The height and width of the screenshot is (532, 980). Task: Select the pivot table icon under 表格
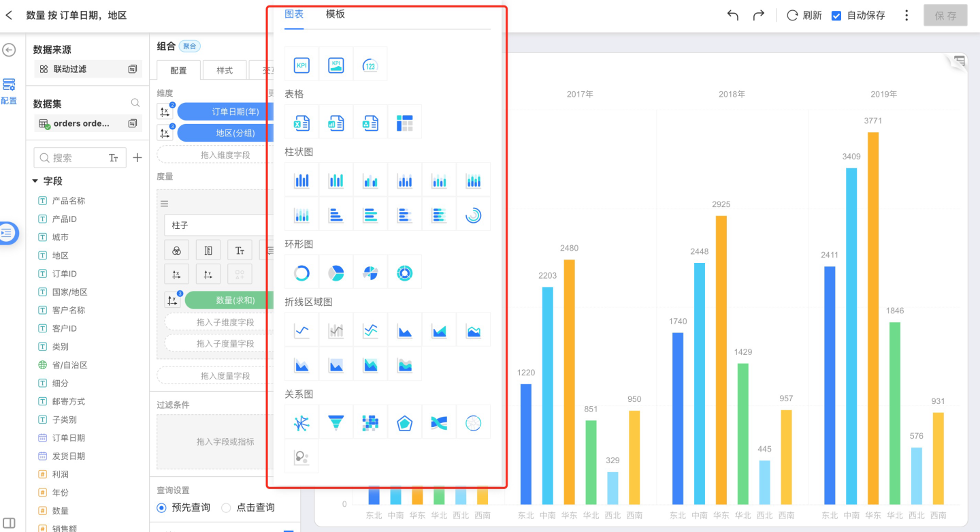point(404,123)
